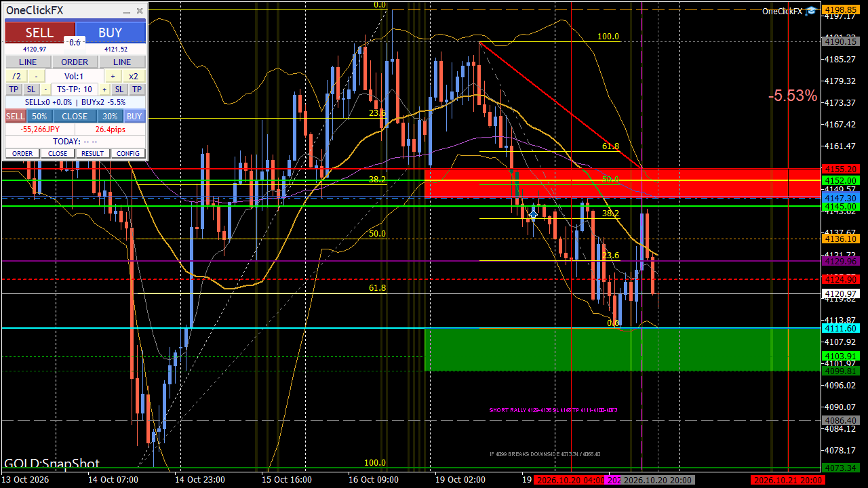Viewport: 868px width, 488px height.
Task: Click the sell-side SL button left of TS-TP
Action: tap(31, 89)
